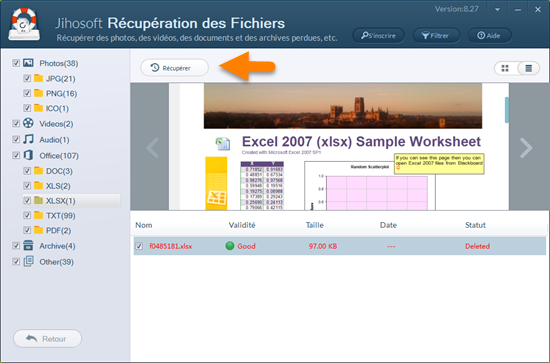
Task: Uncheck the Other(39) checkbox
Action: tap(16, 262)
